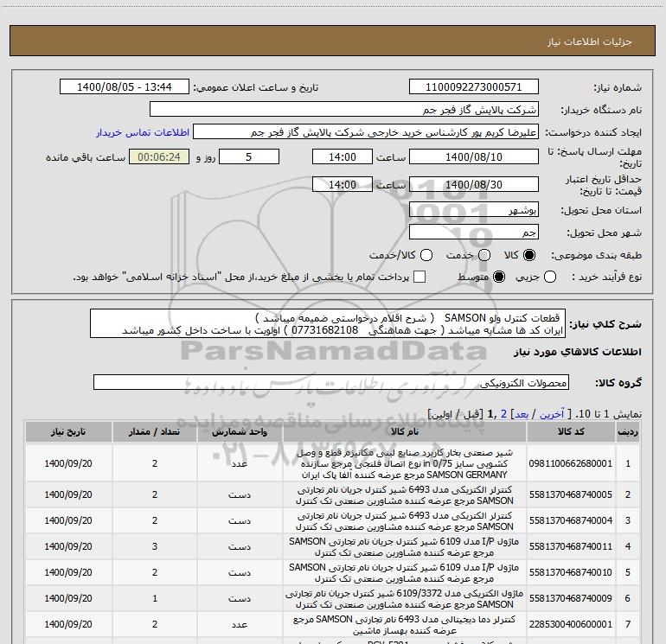The height and width of the screenshot is (644, 666).
Task: Click the need date 1400/09/20 in row 1
Action: (68, 463)
